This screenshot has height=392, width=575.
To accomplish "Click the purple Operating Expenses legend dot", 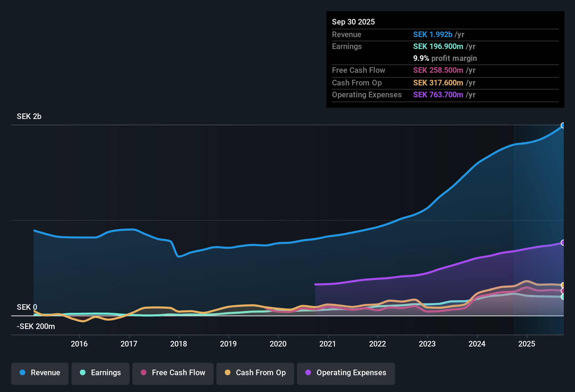I will (307, 373).
